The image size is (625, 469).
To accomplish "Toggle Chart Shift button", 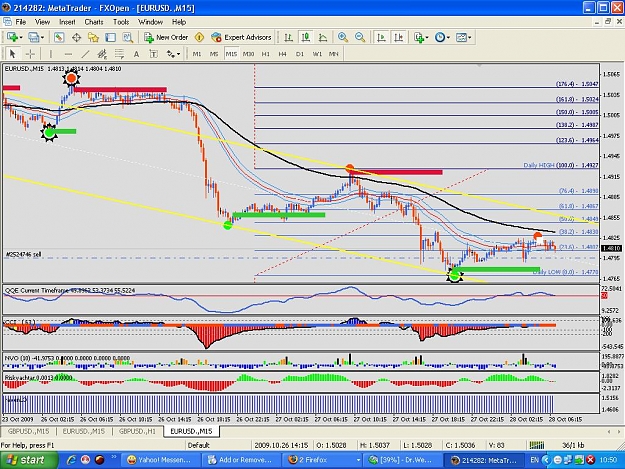I will pos(398,37).
